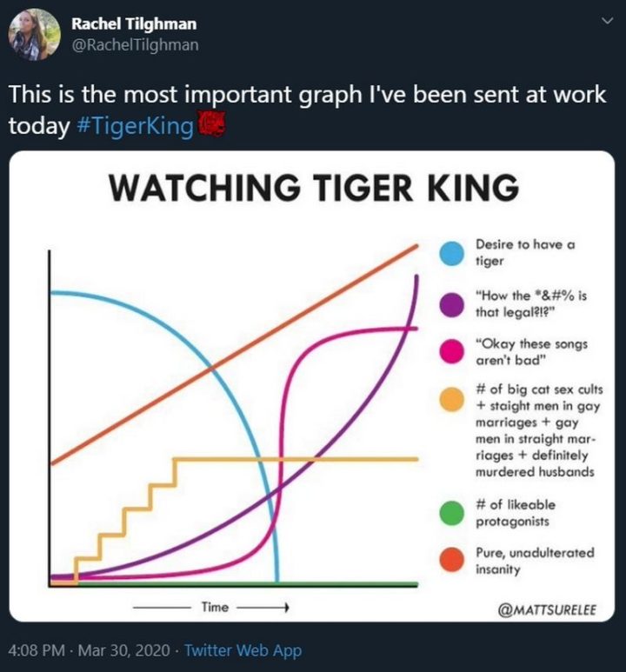Click the Twitter Web App source link
Image resolution: width=626 pixels, height=672 pixels.
click(x=243, y=650)
